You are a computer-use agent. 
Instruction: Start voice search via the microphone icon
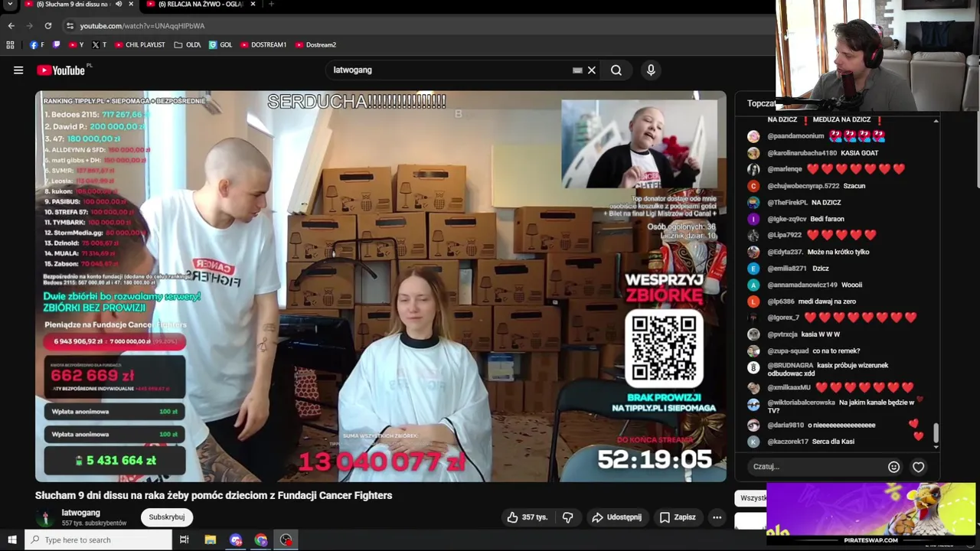click(651, 70)
